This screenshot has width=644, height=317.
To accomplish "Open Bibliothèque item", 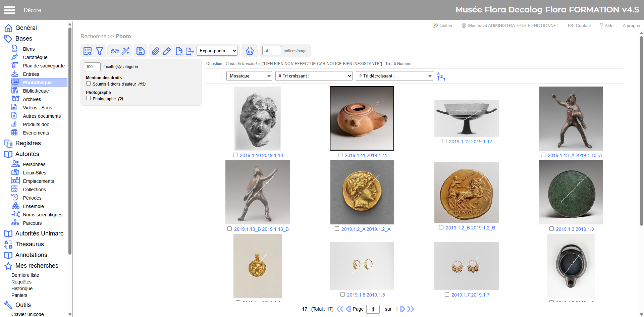I will (x=36, y=91).
